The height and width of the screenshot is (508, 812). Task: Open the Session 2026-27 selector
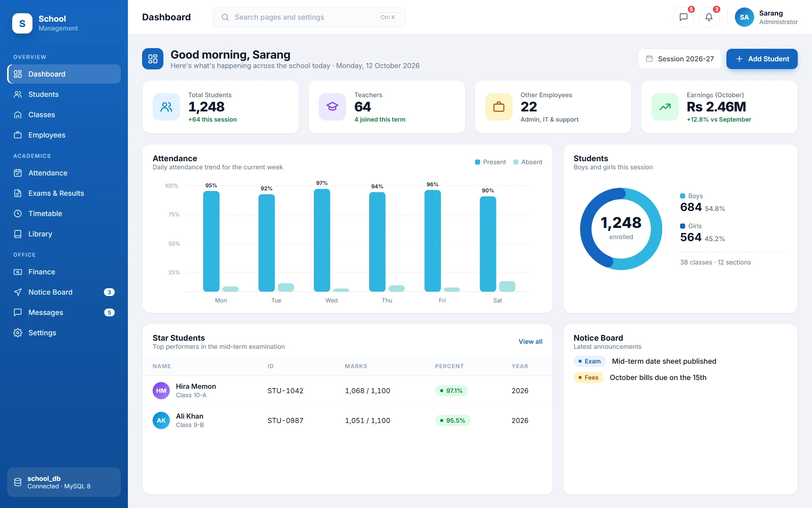[x=679, y=59]
